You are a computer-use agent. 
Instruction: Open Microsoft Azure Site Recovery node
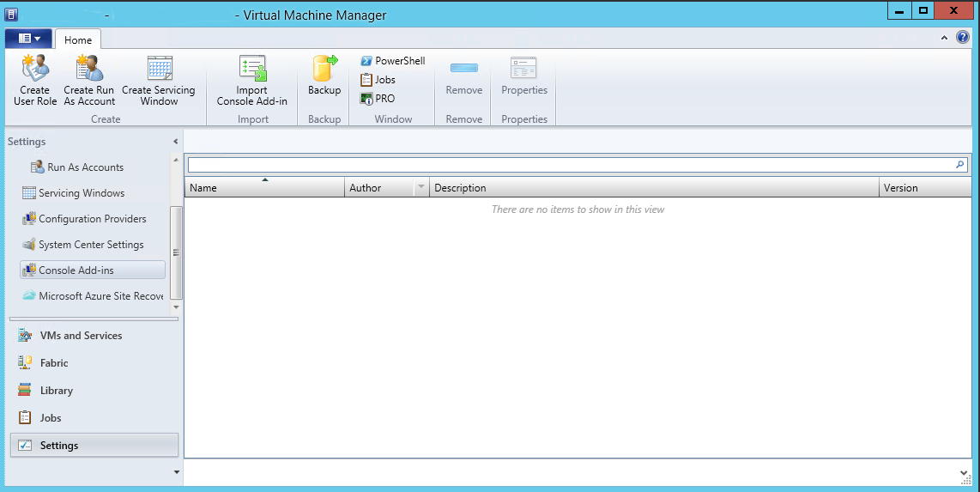click(93, 295)
